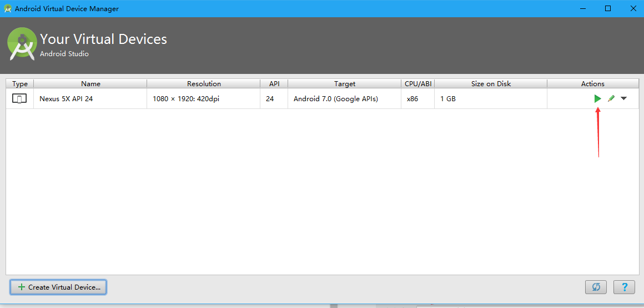Click the 1 GB size cell

[x=491, y=99]
